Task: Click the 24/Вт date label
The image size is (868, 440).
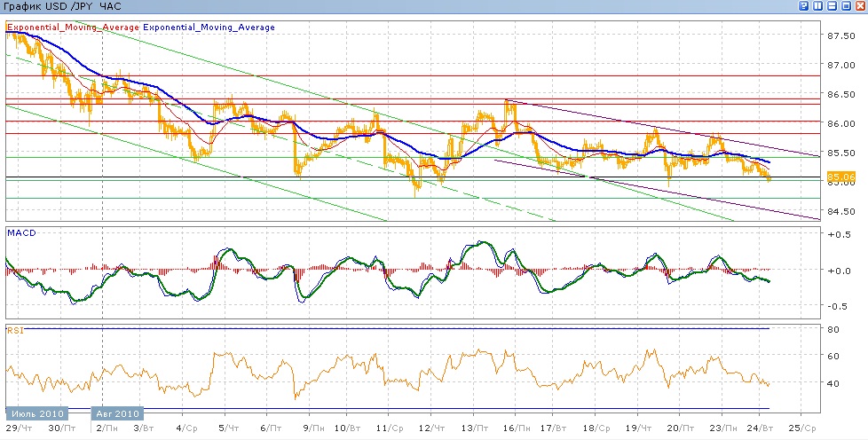Action: (x=761, y=428)
